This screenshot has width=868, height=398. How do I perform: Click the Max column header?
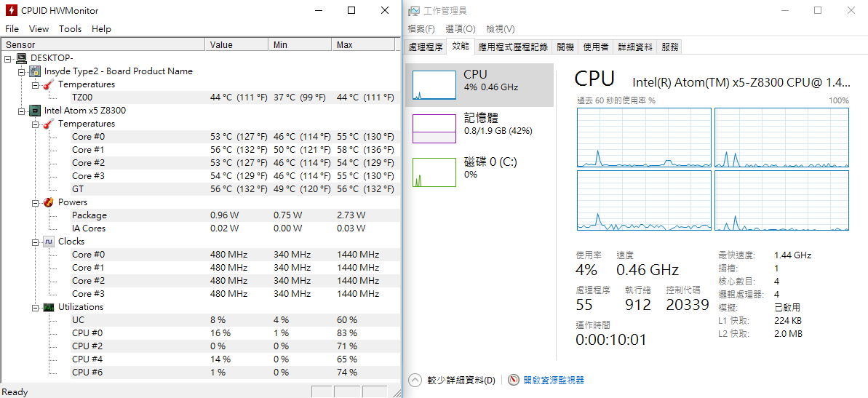click(x=364, y=45)
